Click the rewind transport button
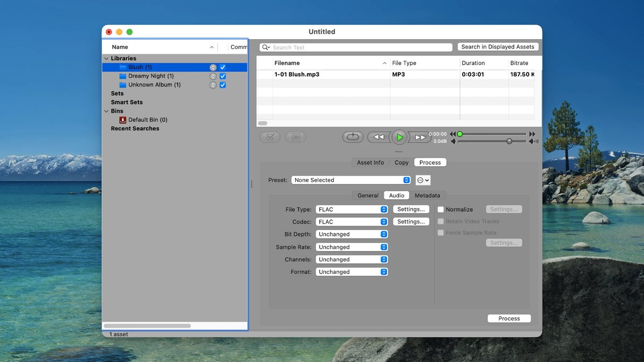This screenshot has height=362, width=644. (x=378, y=137)
